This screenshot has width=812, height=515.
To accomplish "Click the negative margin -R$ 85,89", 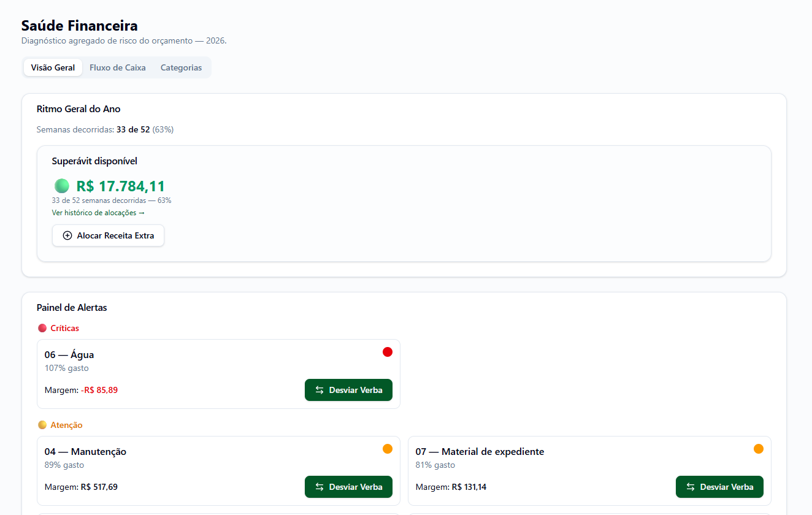I will point(99,390).
